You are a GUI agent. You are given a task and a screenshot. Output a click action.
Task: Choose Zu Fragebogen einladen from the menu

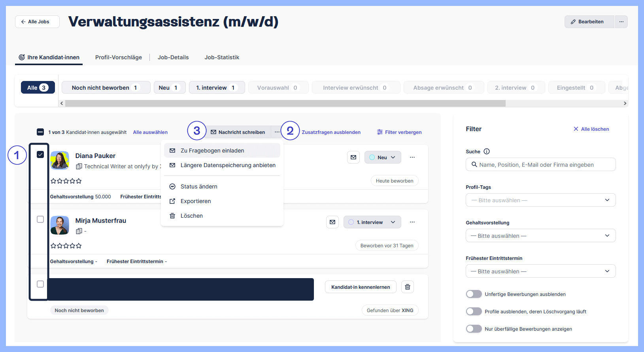coord(212,151)
